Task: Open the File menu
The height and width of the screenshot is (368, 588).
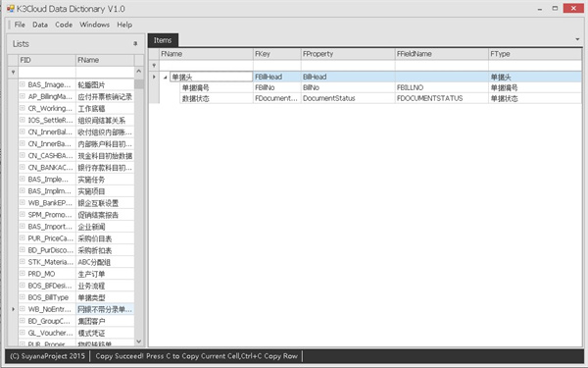Action: (x=20, y=25)
